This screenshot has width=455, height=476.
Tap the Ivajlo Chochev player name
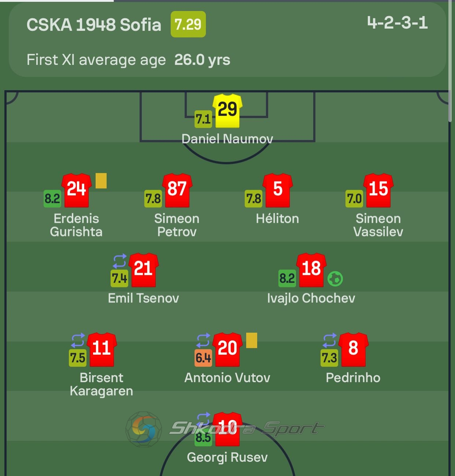(311, 298)
